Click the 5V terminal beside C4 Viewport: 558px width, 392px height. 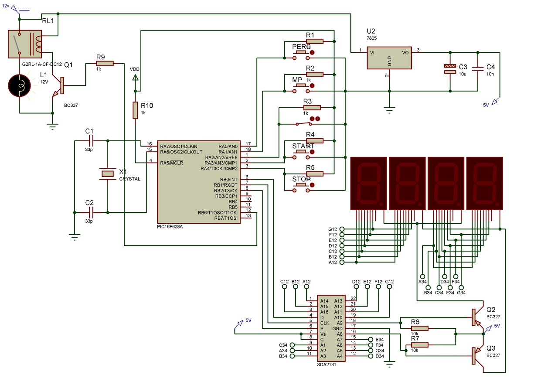point(494,103)
